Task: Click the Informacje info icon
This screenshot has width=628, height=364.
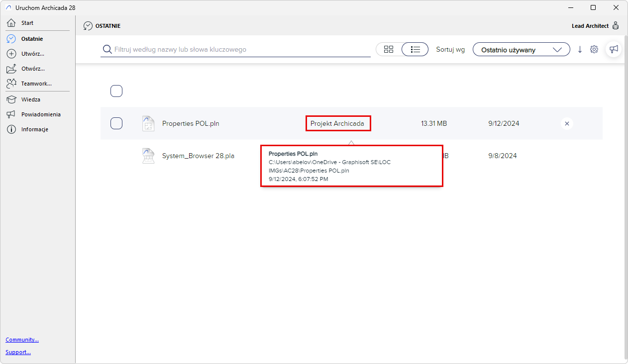Action: click(11, 129)
